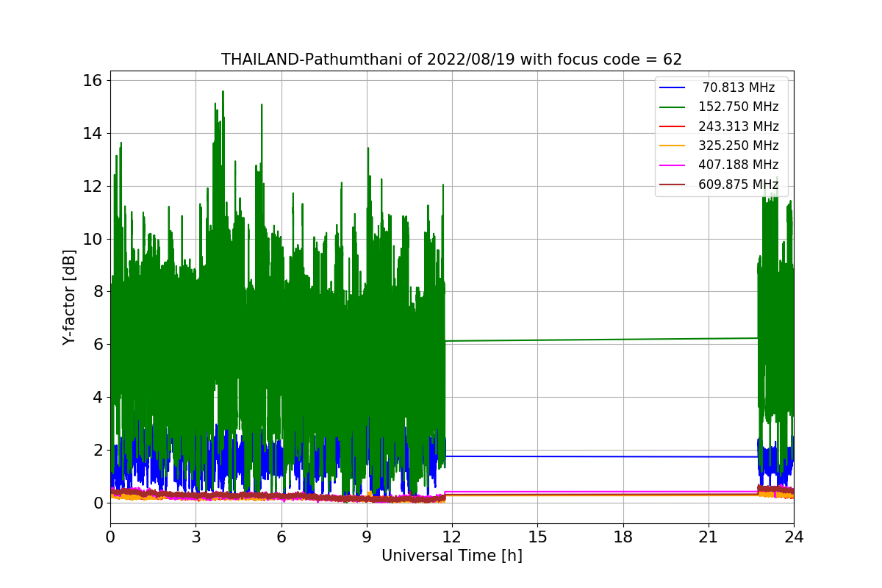Click y-axis tick label '4'
Screen dimensions: 882x588
(x=98, y=397)
